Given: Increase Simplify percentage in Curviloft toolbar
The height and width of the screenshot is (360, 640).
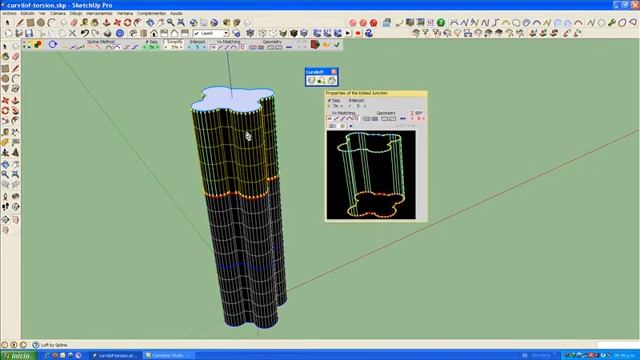Looking at the screenshot, I should (x=181, y=47).
